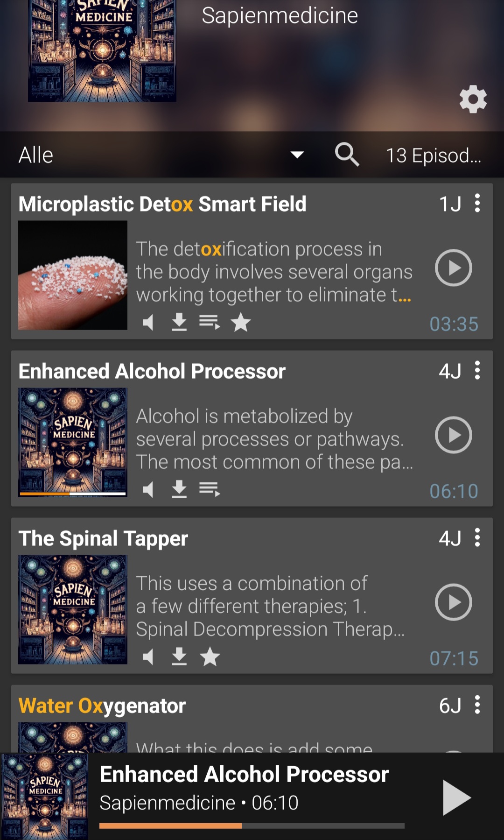
Task: Download The Spinal Tapper episode
Action: [x=179, y=656]
